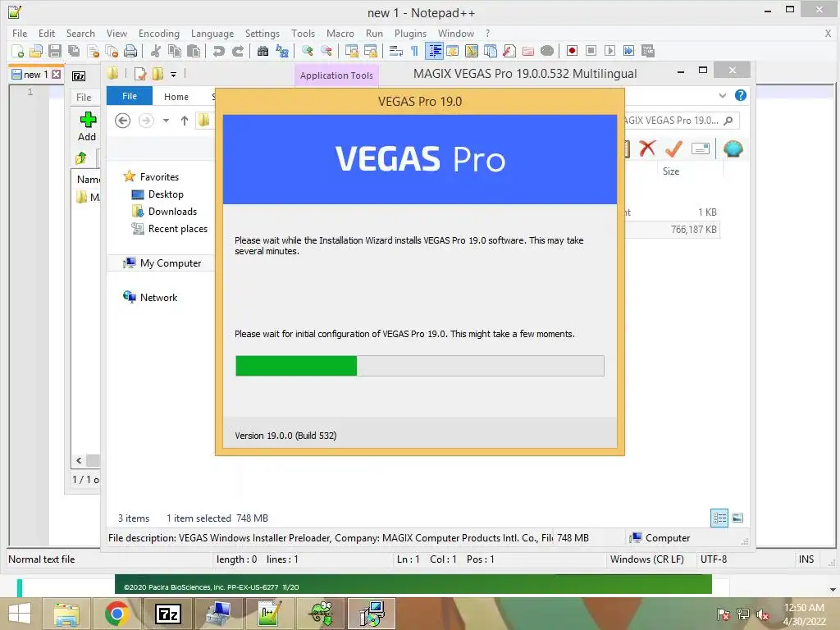Click the Explorer Back navigation arrow
Image resolution: width=840 pixels, height=630 pixels.
(123, 121)
